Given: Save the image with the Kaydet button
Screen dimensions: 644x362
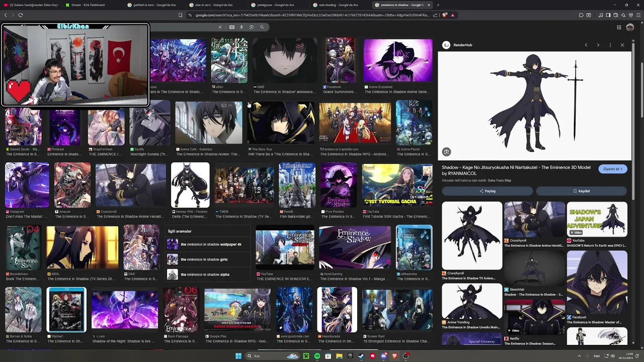Looking at the screenshot, I should pyautogui.click(x=581, y=191).
